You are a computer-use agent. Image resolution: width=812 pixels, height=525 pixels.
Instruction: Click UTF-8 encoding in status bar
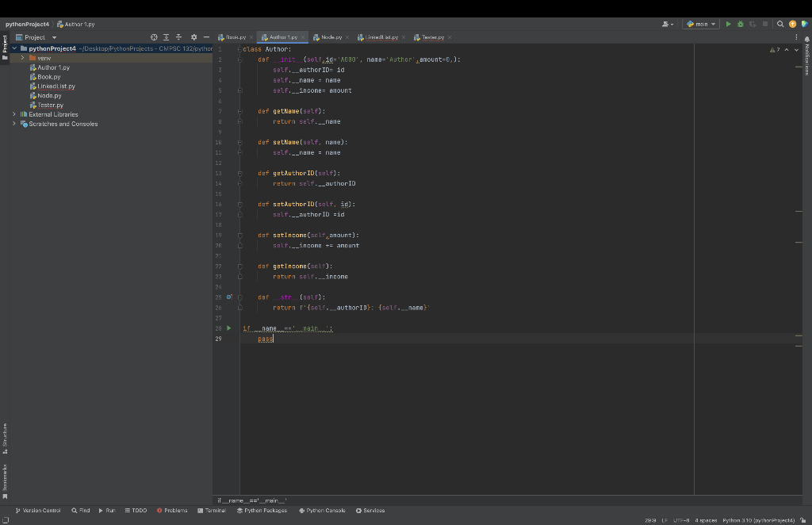pos(681,520)
